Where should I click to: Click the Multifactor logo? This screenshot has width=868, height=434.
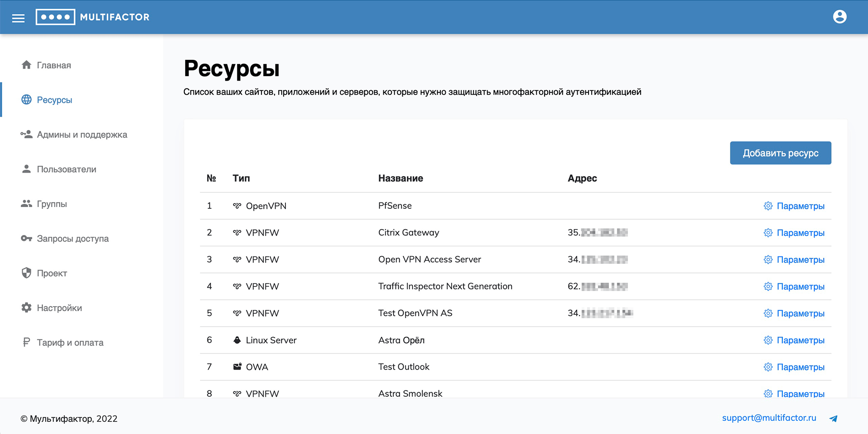[92, 17]
